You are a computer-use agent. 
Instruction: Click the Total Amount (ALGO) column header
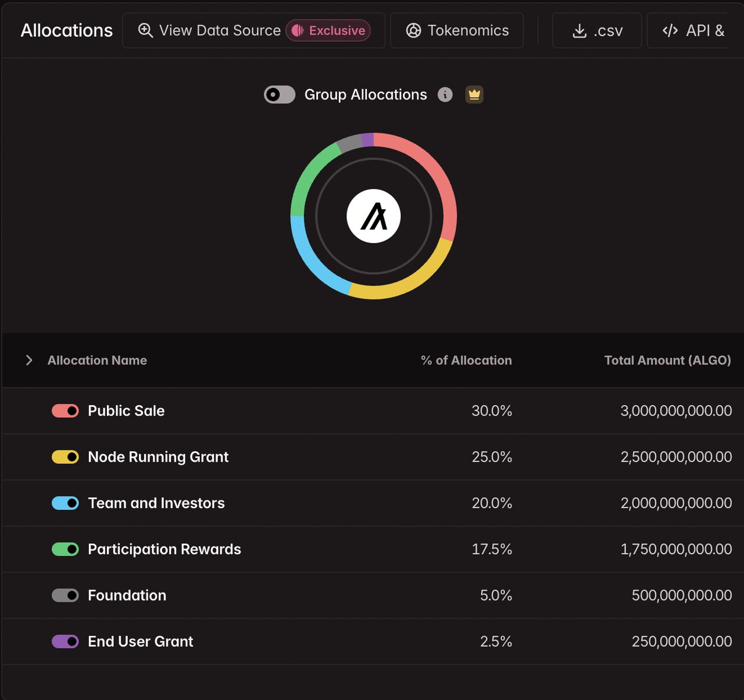tap(668, 360)
